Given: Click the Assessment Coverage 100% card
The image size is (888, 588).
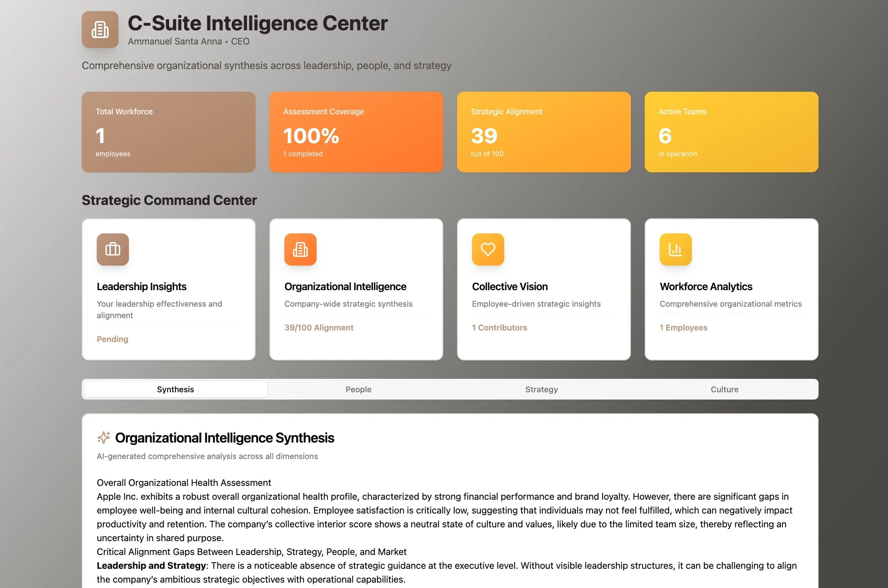Looking at the screenshot, I should pos(356,132).
